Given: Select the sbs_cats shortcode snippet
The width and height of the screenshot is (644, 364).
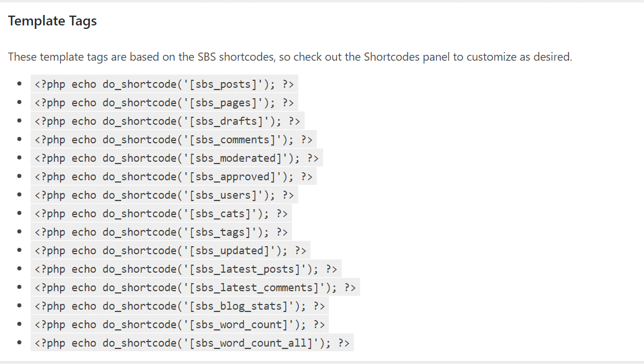Looking at the screenshot, I should pyautogui.click(x=162, y=213).
